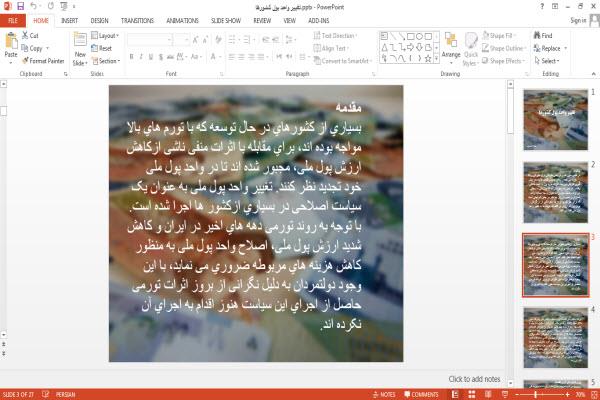Undo last action in quick access toolbar
The width and height of the screenshot is (600, 400).
click(x=34, y=6)
